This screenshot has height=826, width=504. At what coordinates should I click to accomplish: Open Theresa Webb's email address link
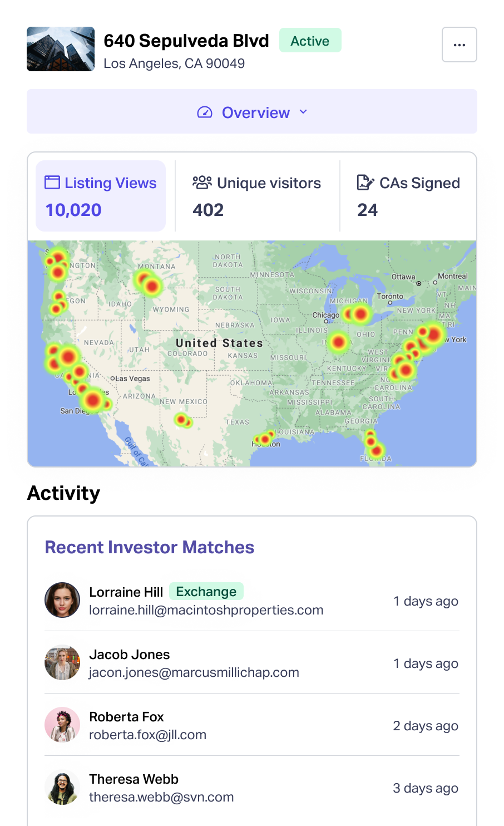tap(161, 797)
